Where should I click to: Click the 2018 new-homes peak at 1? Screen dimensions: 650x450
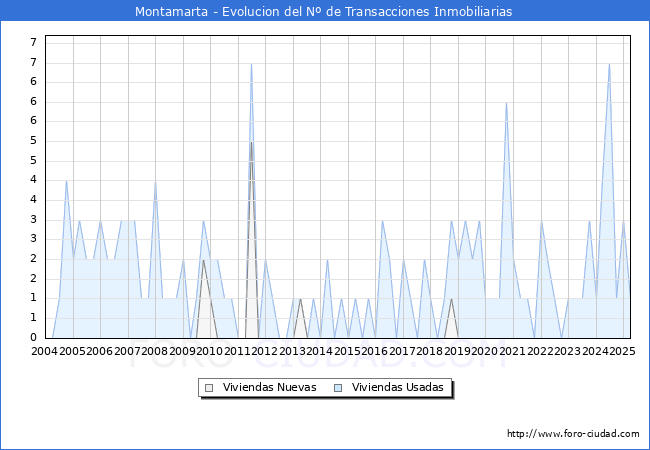coord(451,299)
